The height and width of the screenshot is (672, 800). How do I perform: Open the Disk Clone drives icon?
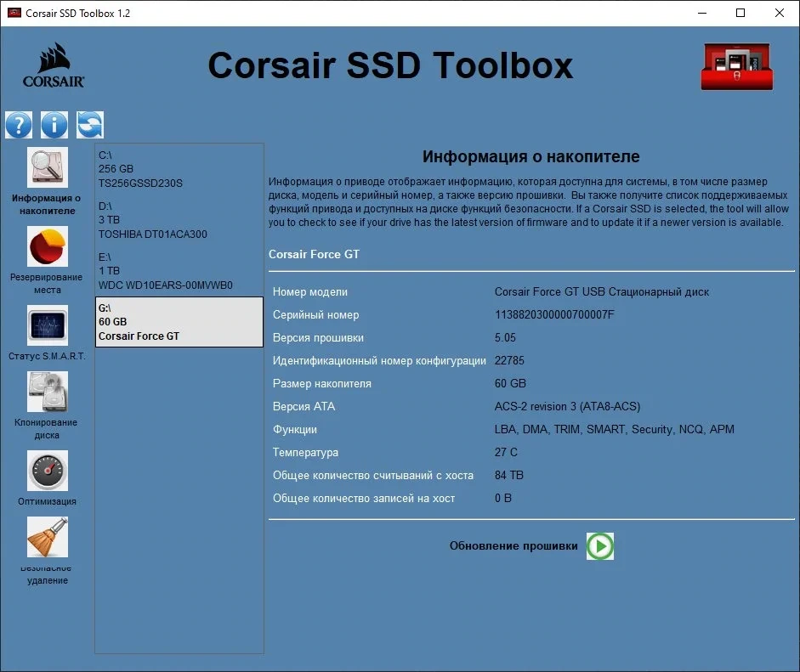coord(47,392)
